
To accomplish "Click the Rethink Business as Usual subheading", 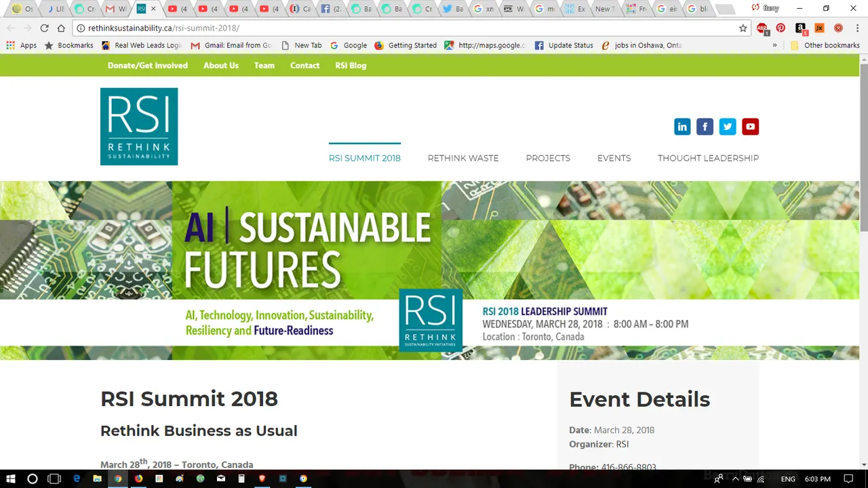I will tap(199, 430).
